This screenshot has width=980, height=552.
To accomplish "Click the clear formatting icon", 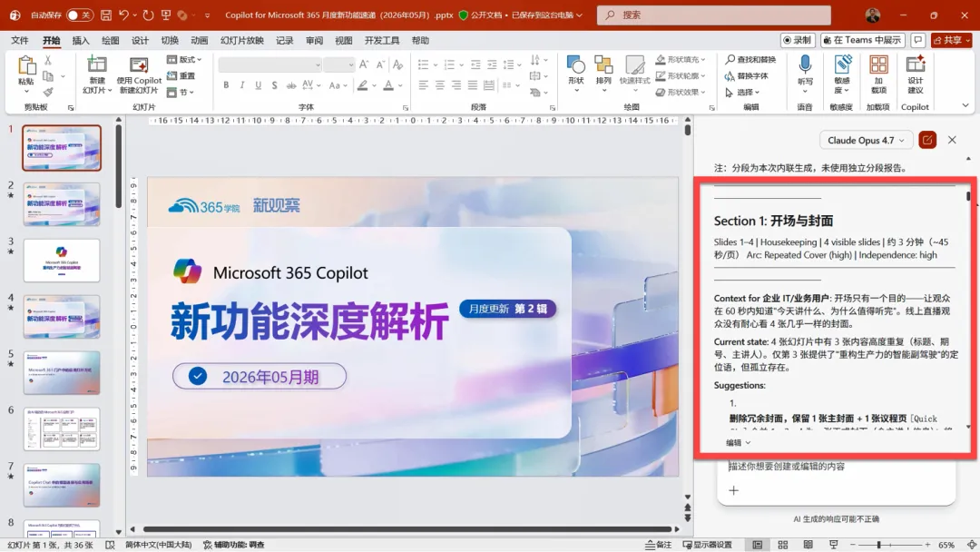I will click(397, 64).
